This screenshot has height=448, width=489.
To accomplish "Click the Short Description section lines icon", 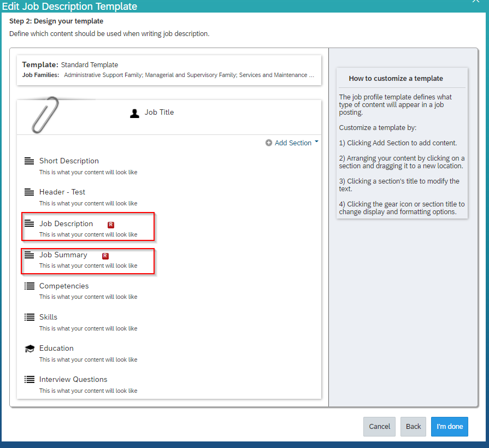I will (x=29, y=161).
